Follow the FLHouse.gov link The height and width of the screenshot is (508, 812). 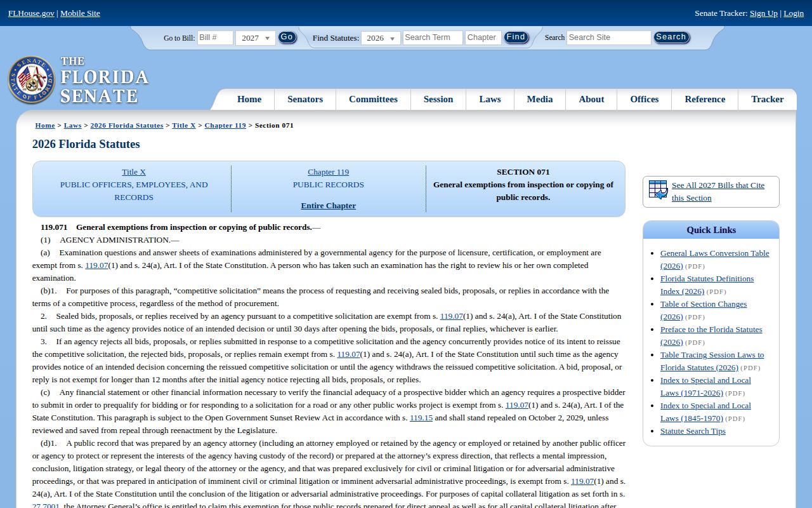click(x=31, y=13)
